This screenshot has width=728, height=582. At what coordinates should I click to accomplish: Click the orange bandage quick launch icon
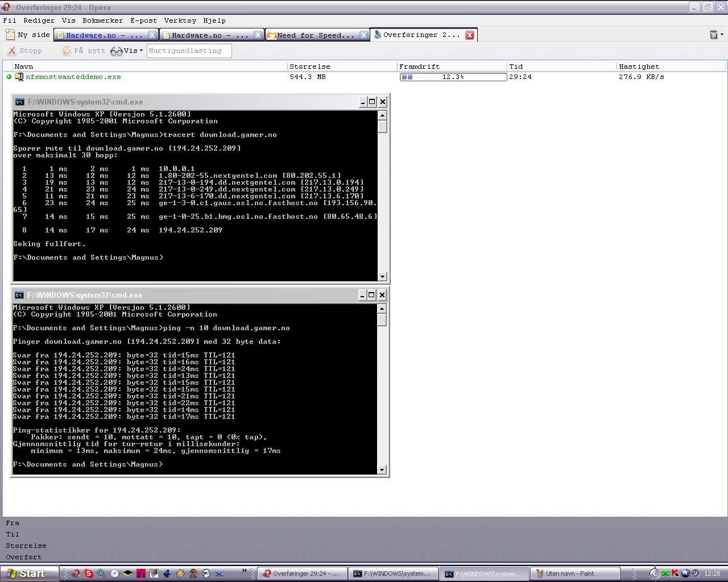(180, 573)
